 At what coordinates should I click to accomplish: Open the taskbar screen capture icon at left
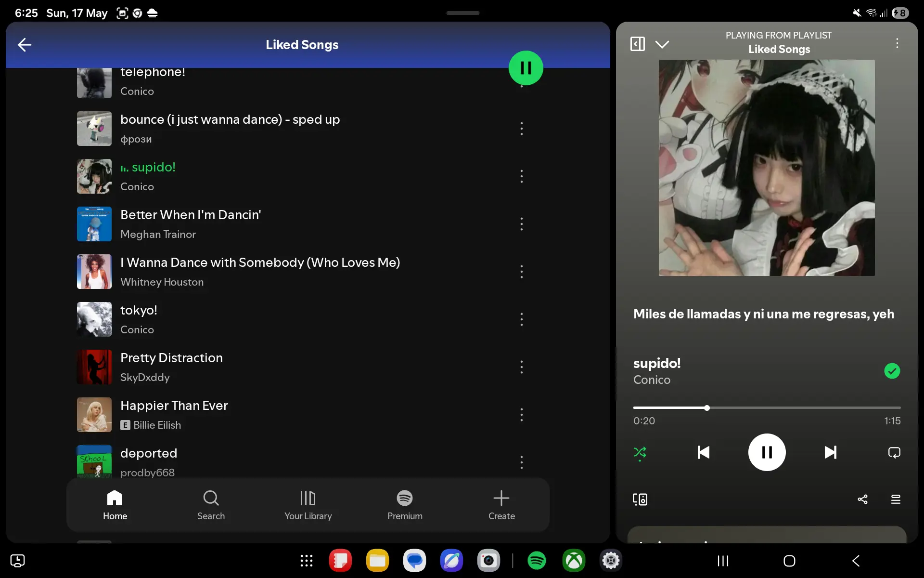coord(17,561)
